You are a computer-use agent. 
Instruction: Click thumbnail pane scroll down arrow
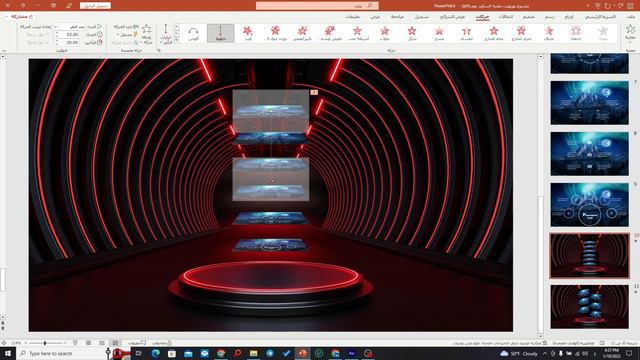point(541,336)
